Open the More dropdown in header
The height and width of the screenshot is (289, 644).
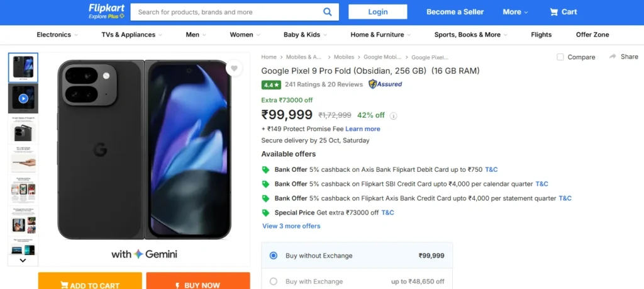coord(515,12)
